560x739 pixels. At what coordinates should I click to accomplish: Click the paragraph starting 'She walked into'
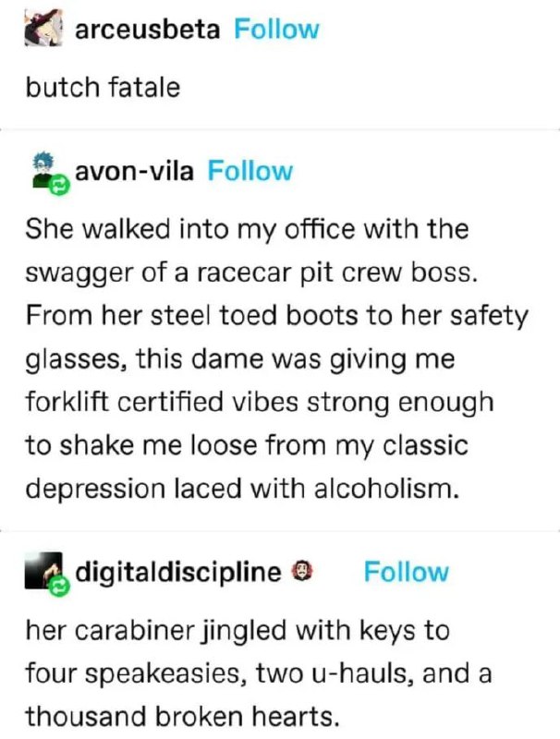(x=276, y=359)
